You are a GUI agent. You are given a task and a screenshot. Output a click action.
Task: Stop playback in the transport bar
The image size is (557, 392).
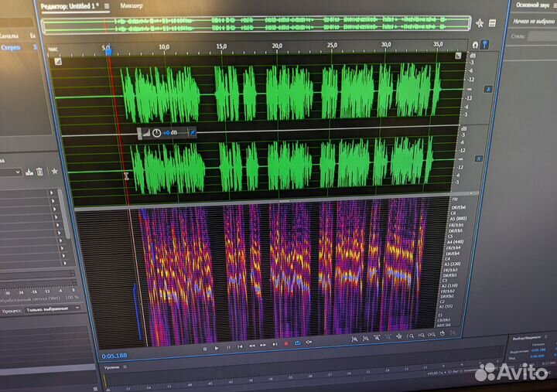[x=205, y=349]
